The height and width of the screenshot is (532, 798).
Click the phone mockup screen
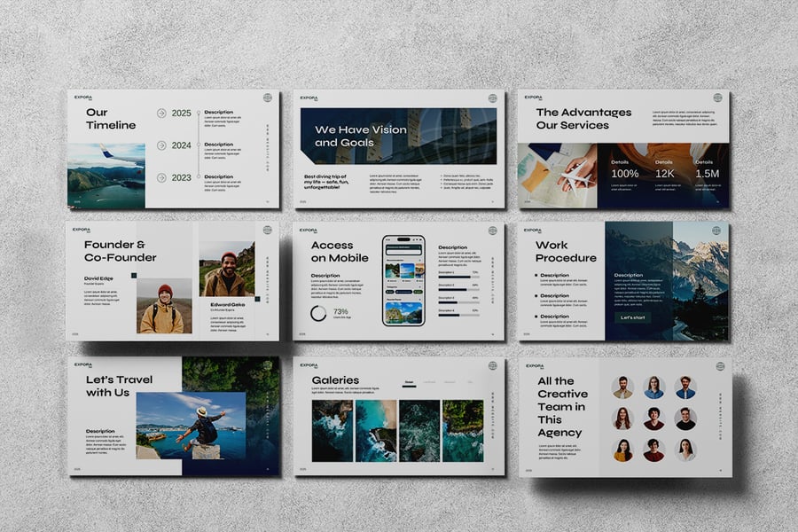coord(403,280)
